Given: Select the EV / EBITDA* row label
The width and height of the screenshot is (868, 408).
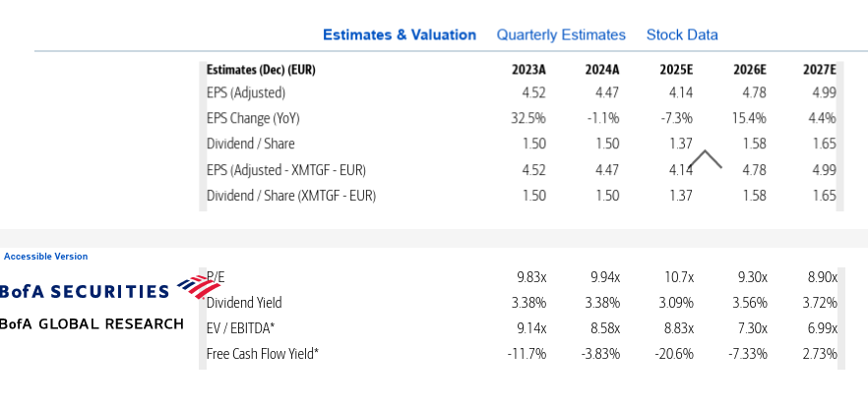Looking at the screenshot, I should point(241,327).
